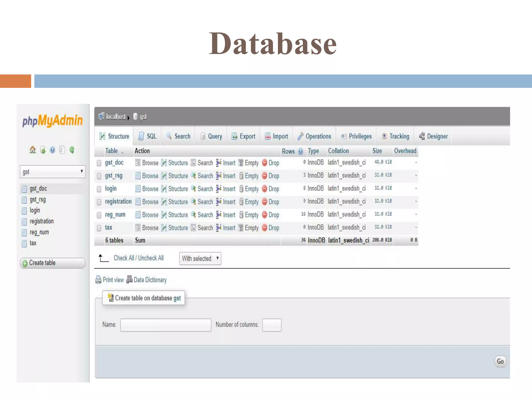Click the Data Dictionary icon
Viewport: 532px width, 399px height.
[x=129, y=280]
